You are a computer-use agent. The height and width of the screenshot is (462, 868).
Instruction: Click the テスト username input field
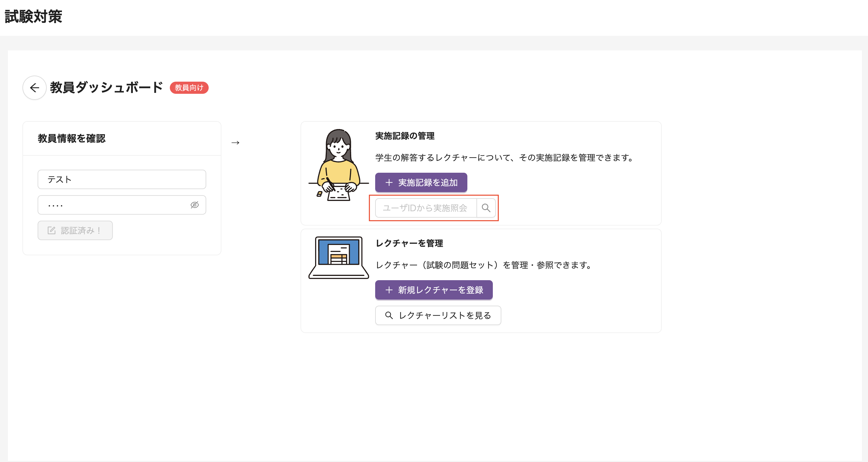pos(122,179)
